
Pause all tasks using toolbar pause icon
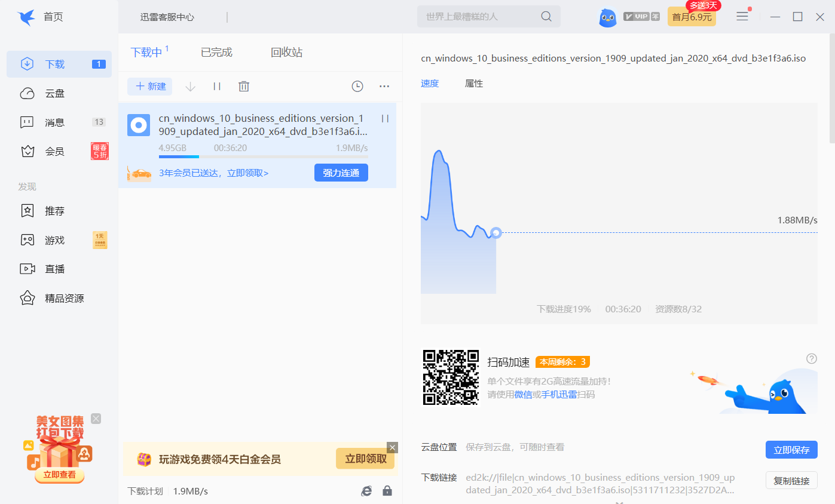(217, 87)
